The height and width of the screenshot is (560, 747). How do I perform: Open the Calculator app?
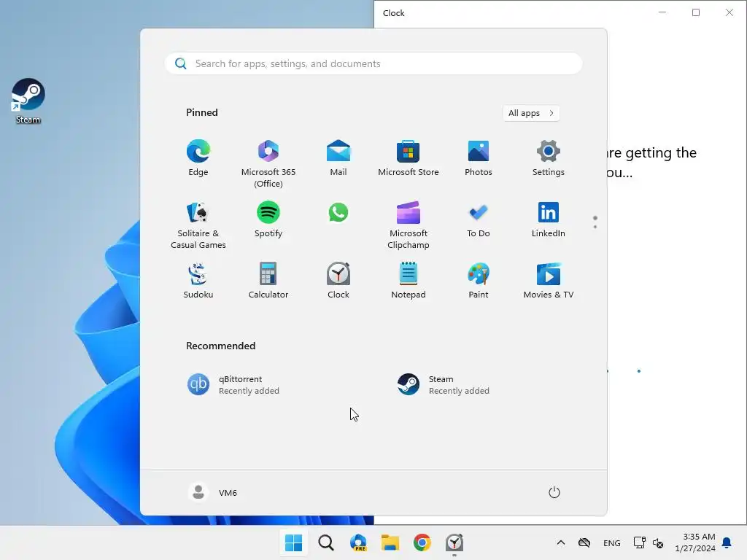tap(268, 281)
